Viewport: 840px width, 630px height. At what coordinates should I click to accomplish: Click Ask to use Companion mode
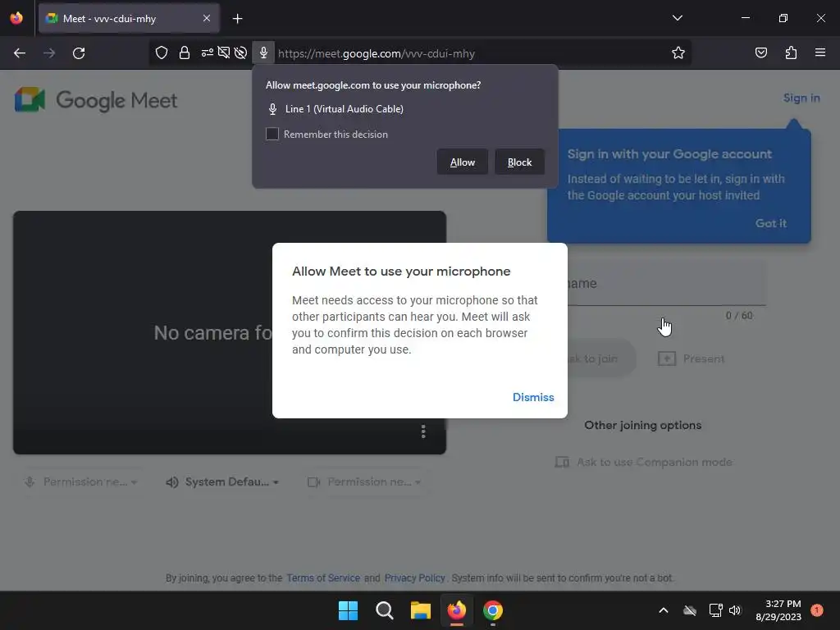[643, 462]
